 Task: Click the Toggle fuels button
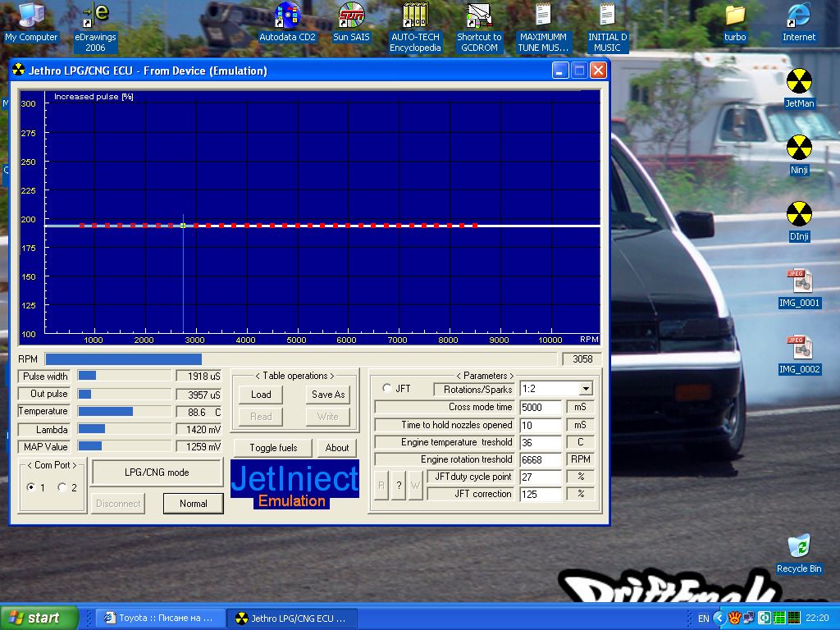(x=273, y=447)
